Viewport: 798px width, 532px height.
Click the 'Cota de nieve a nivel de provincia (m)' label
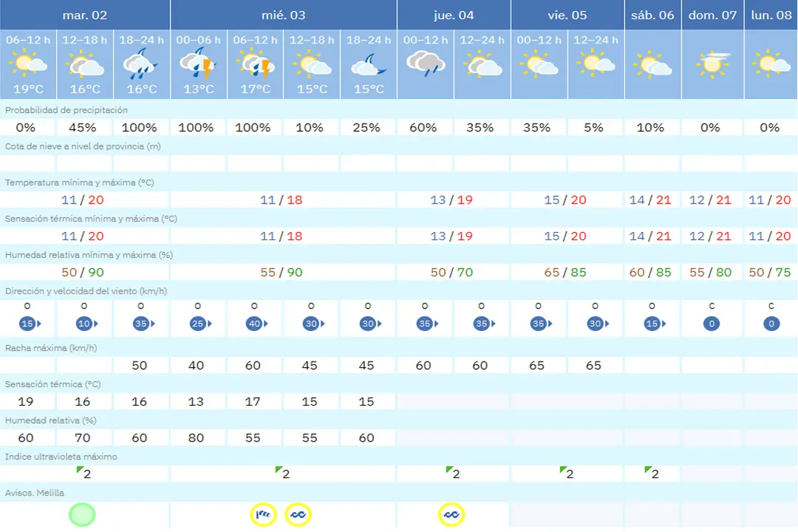(83, 146)
